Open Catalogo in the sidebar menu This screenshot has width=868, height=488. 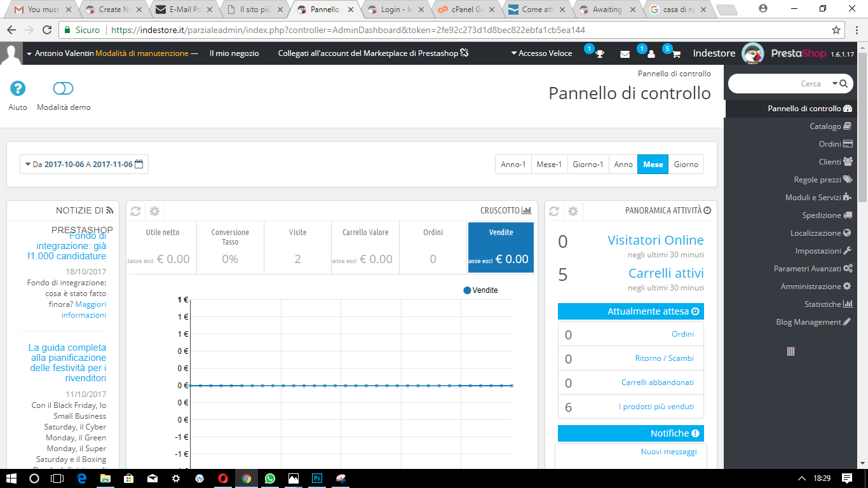pos(831,126)
